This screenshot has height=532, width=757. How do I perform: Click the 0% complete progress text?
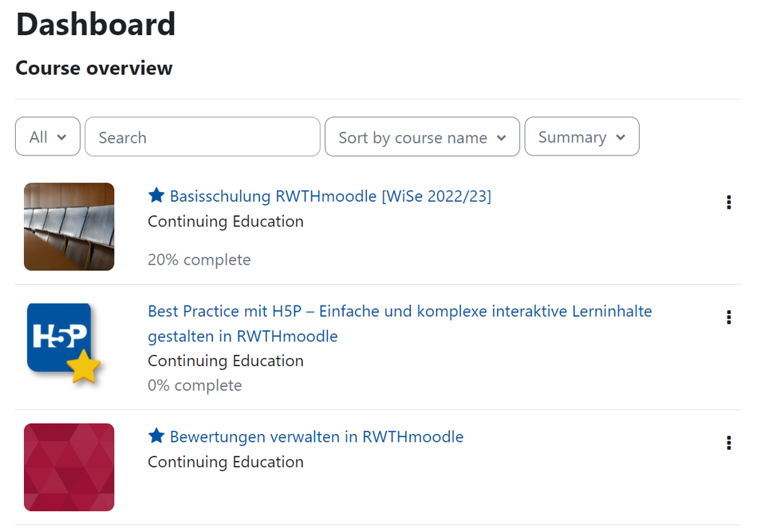(194, 386)
